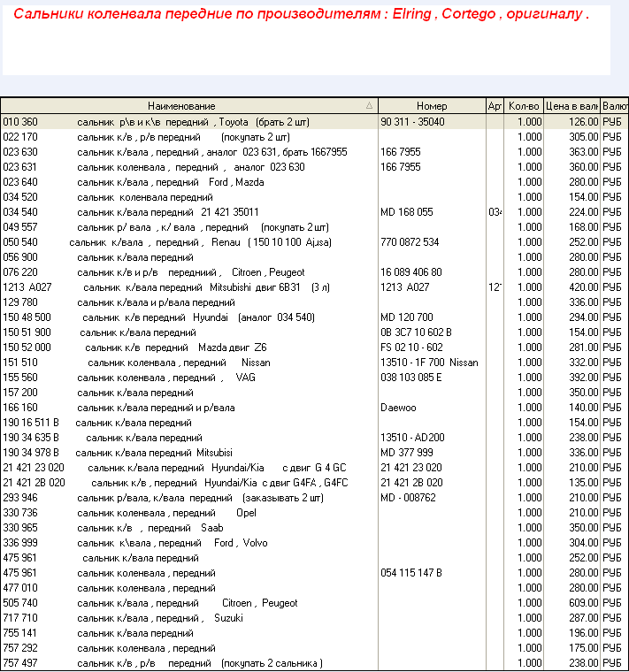Click the Номер column header
Screen dimensions: 629x672
tap(432, 106)
